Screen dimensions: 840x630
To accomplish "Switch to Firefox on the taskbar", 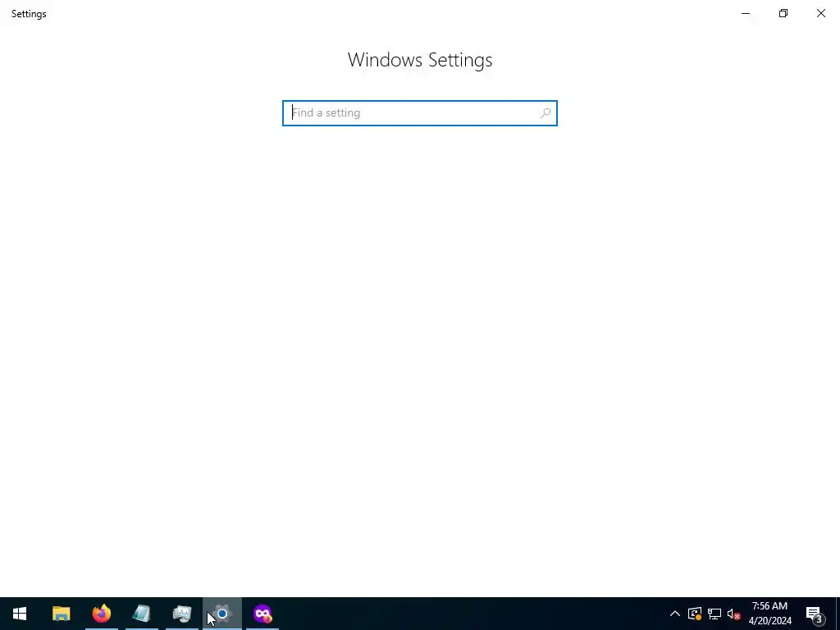I will point(101,614).
